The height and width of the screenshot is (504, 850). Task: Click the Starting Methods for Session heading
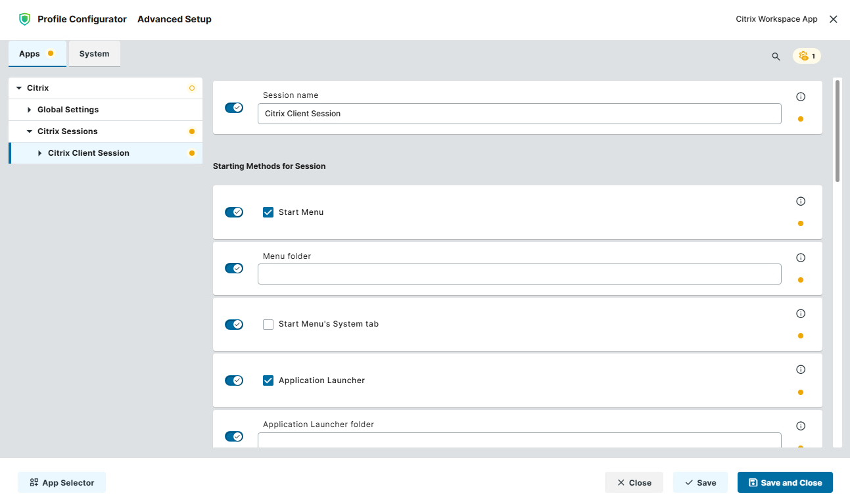[270, 166]
